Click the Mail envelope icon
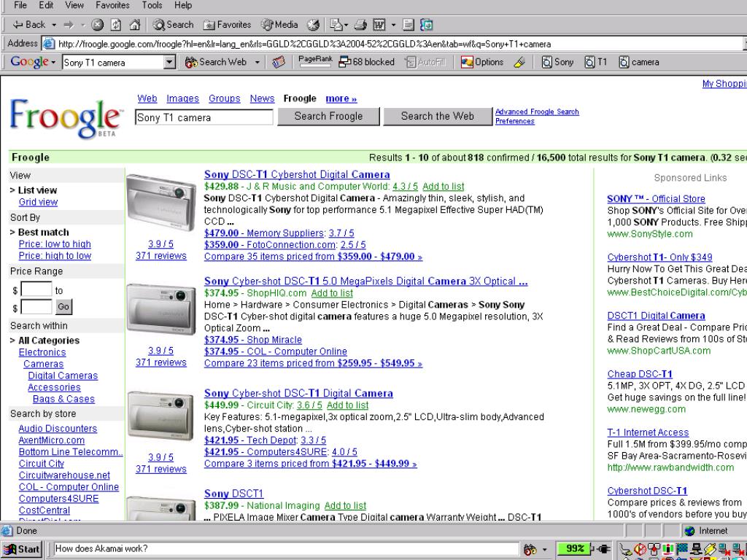Screen dimensions: 747x560 point(336,25)
